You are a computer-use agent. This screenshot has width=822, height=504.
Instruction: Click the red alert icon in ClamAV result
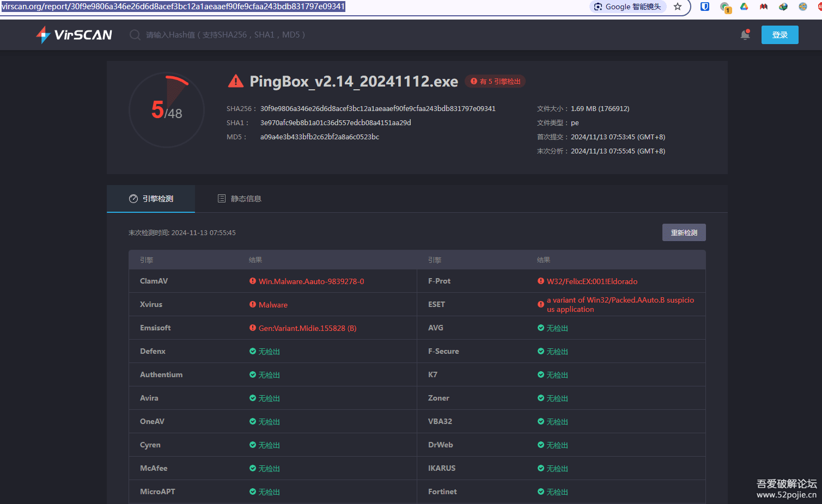pyautogui.click(x=253, y=281)
